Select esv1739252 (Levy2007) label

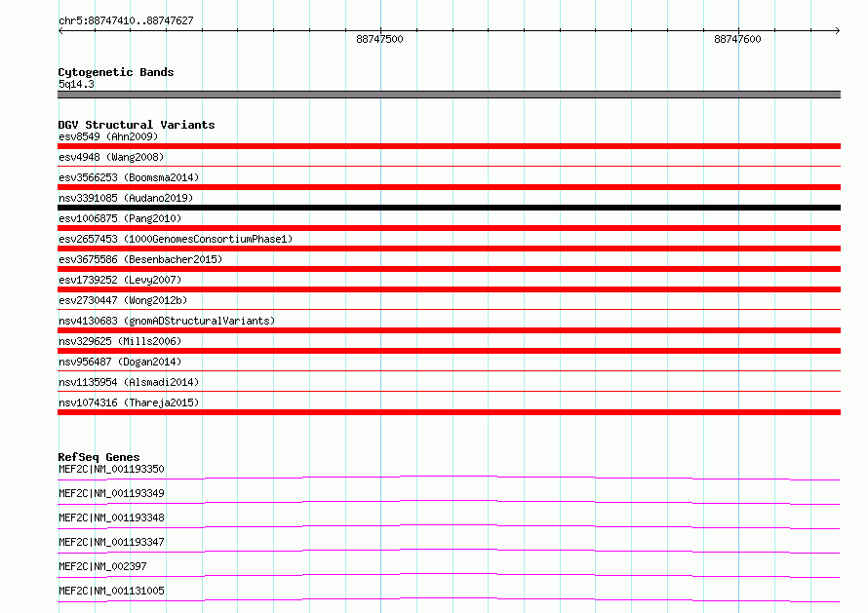pyautogui.click(x=120, y=280)
